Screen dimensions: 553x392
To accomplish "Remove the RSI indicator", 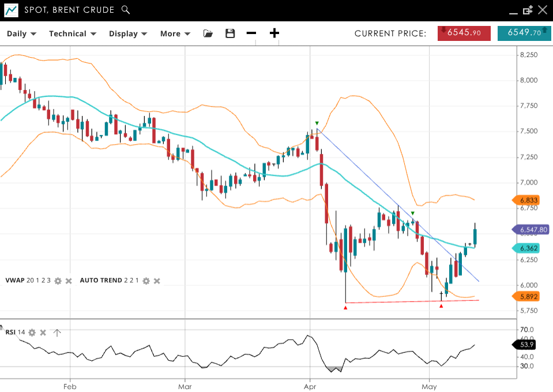I will [43, 332].
